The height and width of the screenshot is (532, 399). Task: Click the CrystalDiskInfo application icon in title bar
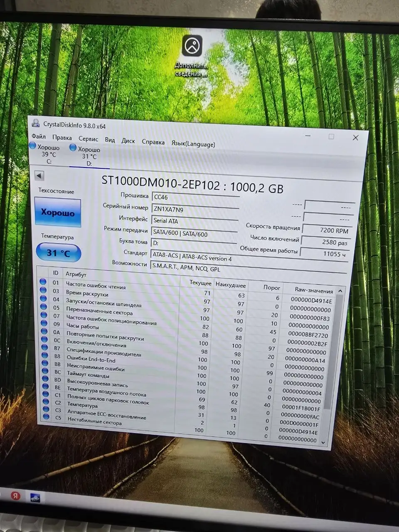click(36, 123)
